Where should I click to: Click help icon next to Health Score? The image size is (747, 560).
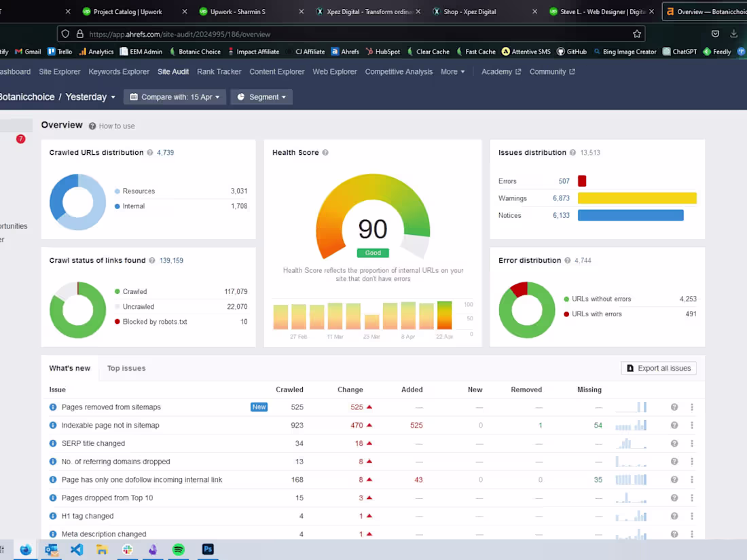pyautogui.click(x=325, y=153)
